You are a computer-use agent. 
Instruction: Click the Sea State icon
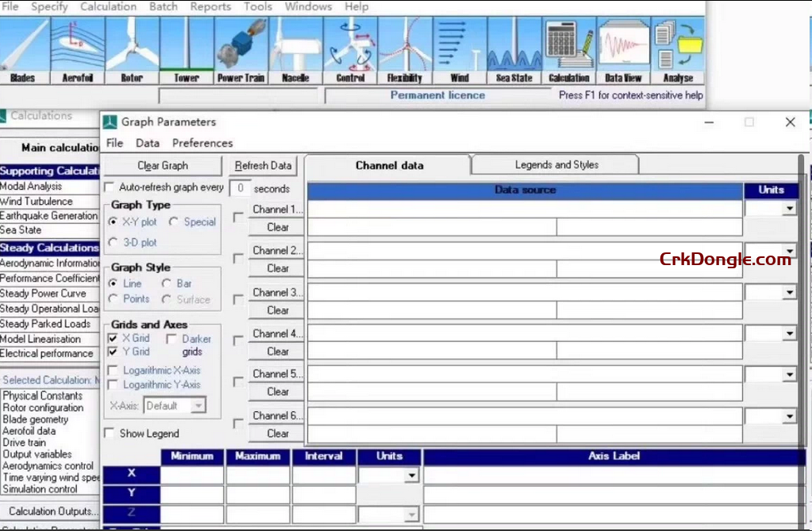point(514,49)
